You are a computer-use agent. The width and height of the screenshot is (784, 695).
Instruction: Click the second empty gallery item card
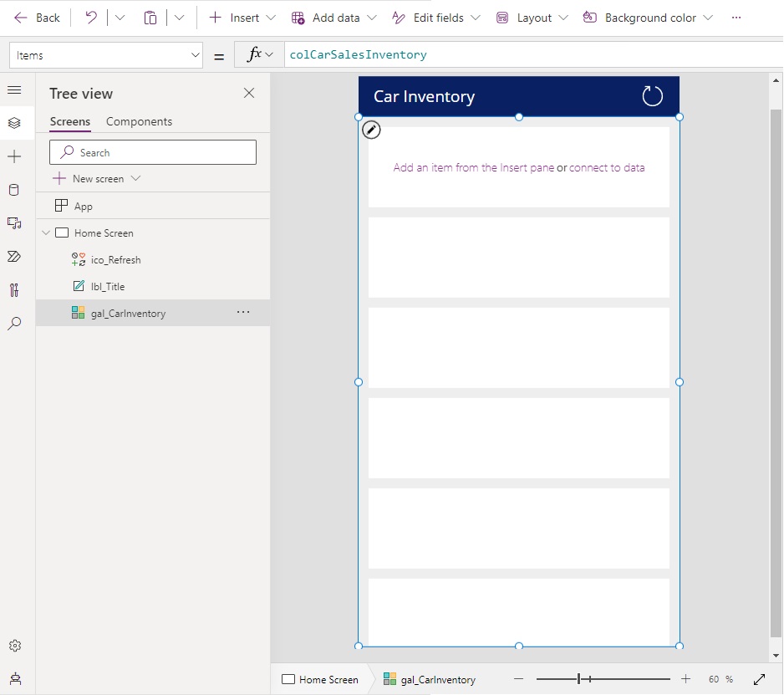coord(519,258)
